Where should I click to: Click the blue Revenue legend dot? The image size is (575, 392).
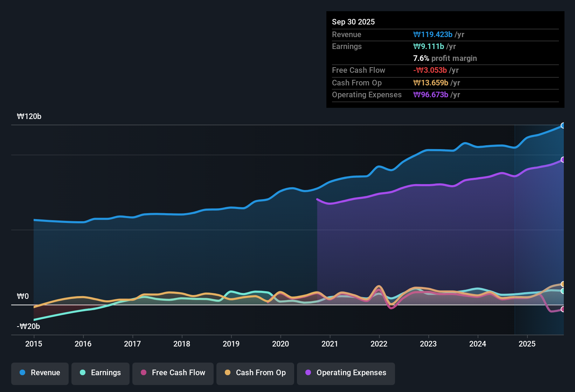coord(22,373)
